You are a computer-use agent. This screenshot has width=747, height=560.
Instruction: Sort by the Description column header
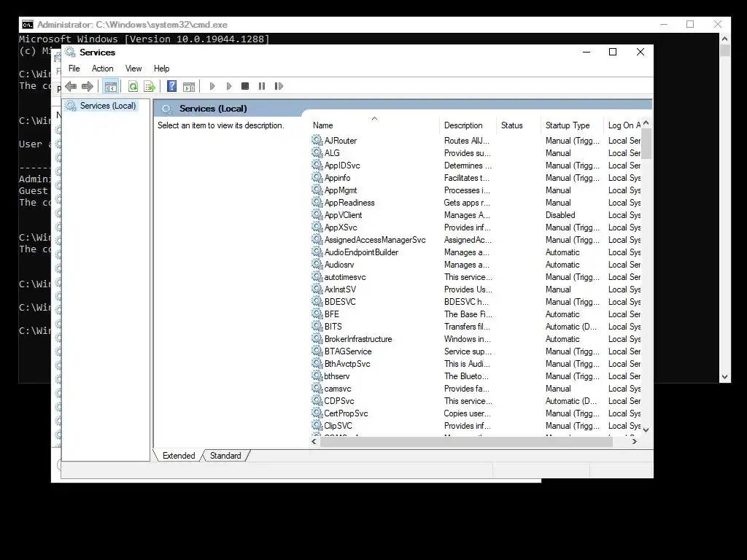pyautogui.click(x=468, y=125)
